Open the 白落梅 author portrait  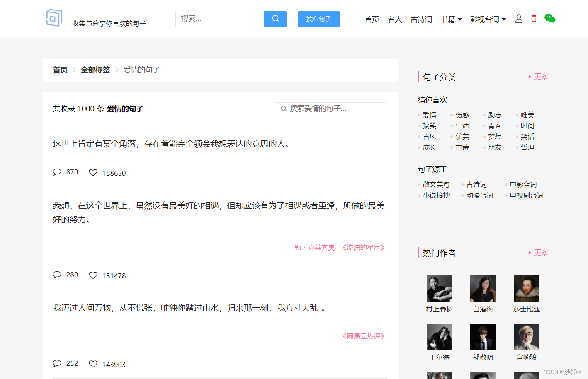(483, 288)
